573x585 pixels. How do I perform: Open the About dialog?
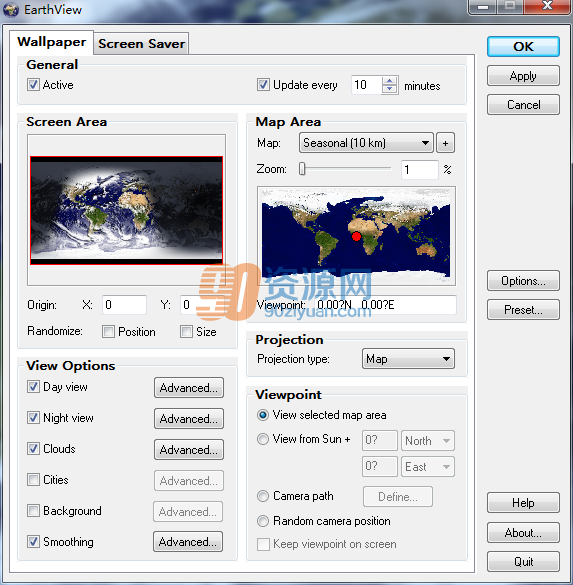click(523, 532)
